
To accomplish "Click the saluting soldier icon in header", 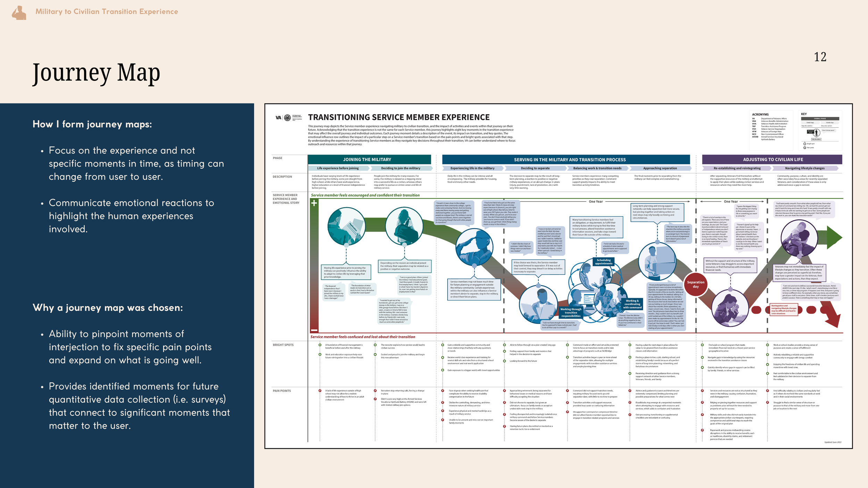I will click(19, 13).
